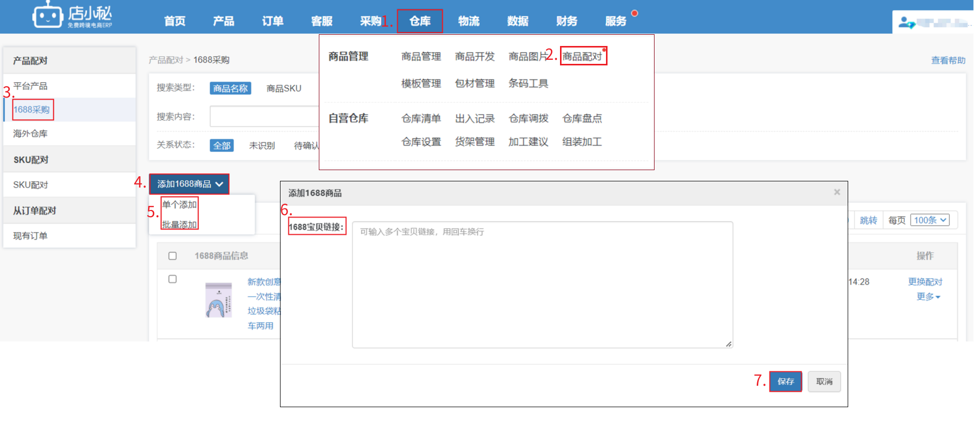
Task: Close the 添加1688商品 dialog
Action: [x=837, y=192]
